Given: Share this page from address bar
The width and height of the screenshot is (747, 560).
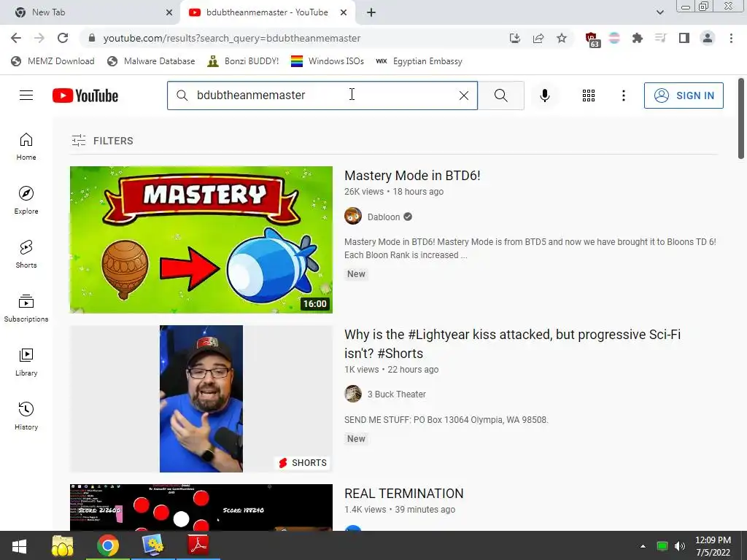Looking at the screenshot, I should tap(538, 38).
